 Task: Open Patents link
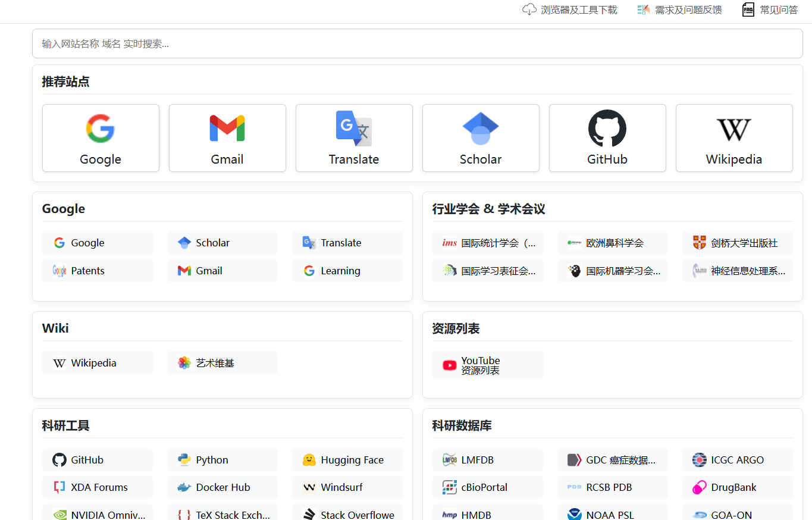[98, 271]
